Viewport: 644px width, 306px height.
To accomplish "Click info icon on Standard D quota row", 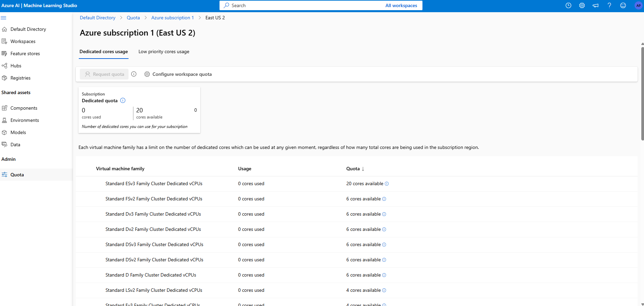I will pyautogui.click(x=384, y=275).
